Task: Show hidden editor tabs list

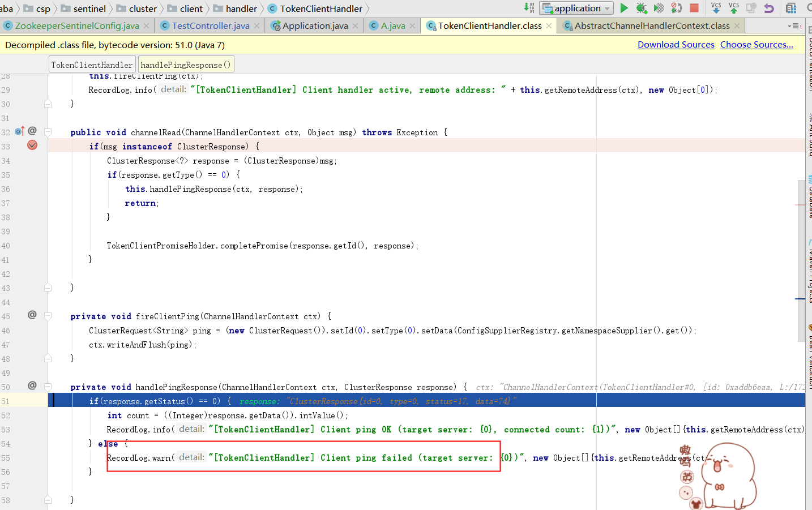Action: [794, 26]
